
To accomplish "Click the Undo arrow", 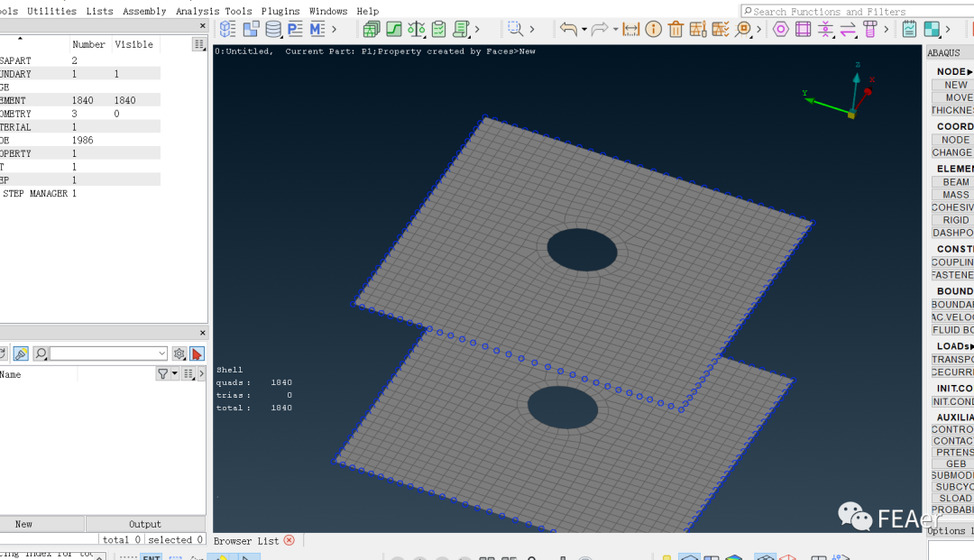I will 568,29.
